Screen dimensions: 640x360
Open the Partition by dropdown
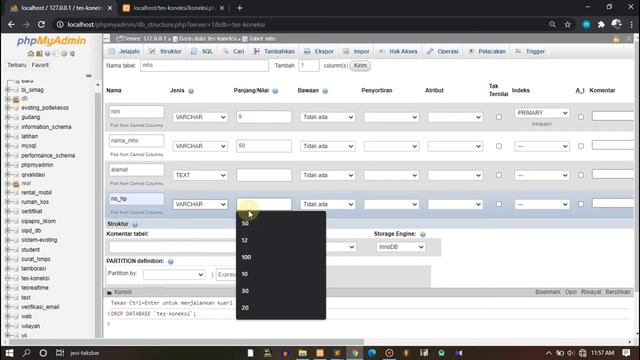pos(174,275)
